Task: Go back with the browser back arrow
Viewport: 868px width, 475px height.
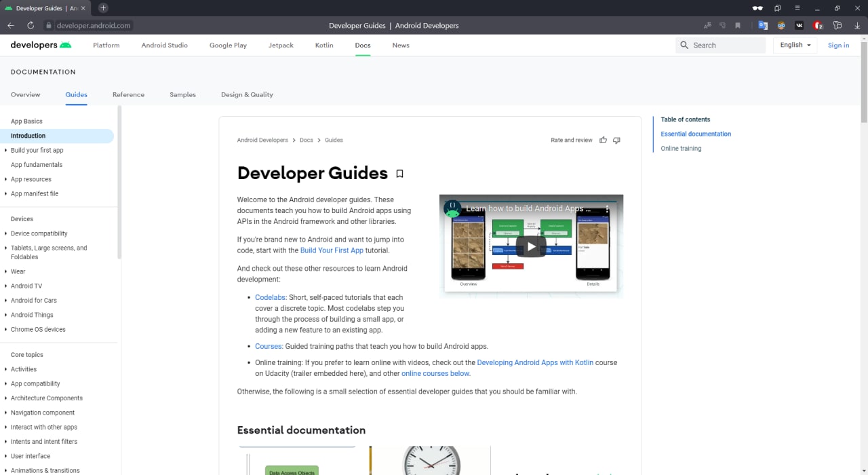Action: [11, 25]
